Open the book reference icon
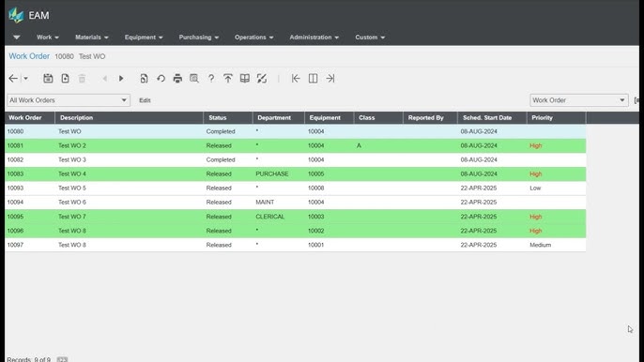The height and width of the screenshot is (362, 644). pyautogui.click(x=245, y=79)
